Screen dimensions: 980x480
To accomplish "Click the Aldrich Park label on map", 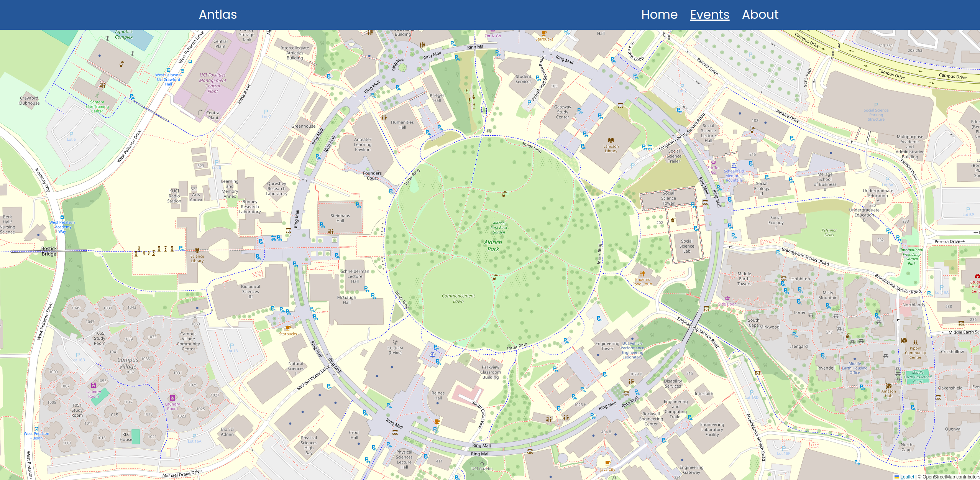I will click(493, 245).
